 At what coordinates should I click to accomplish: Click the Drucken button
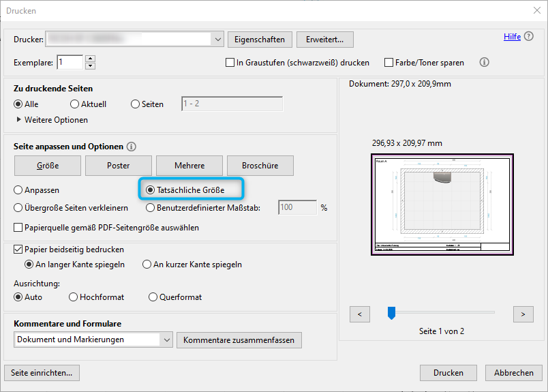[448, 373]
